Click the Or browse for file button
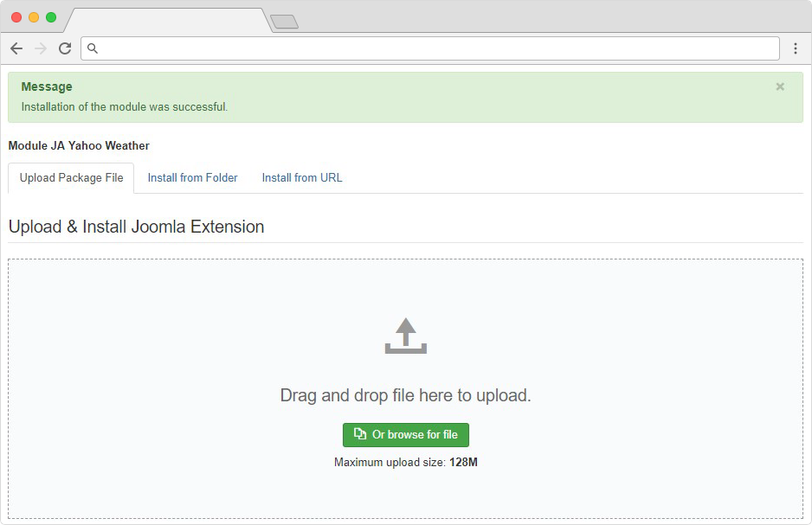Image resolution: width=812 pixels, height=525 pixels. tap(406, 435)
